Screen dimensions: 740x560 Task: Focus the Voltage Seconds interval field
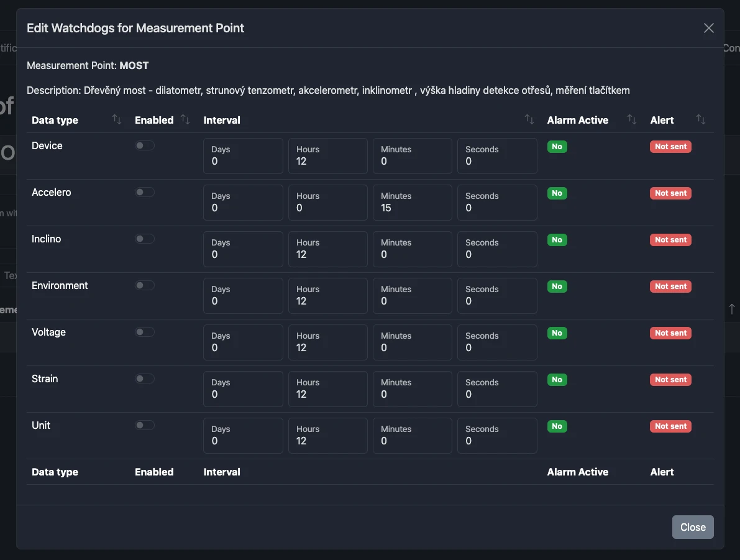pos(497,342)
